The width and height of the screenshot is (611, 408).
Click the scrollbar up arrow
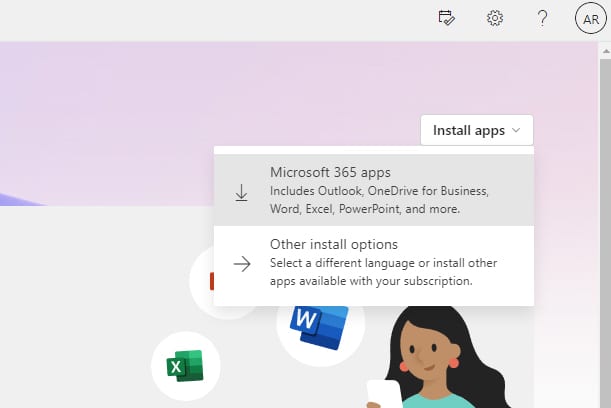point(606,51)
